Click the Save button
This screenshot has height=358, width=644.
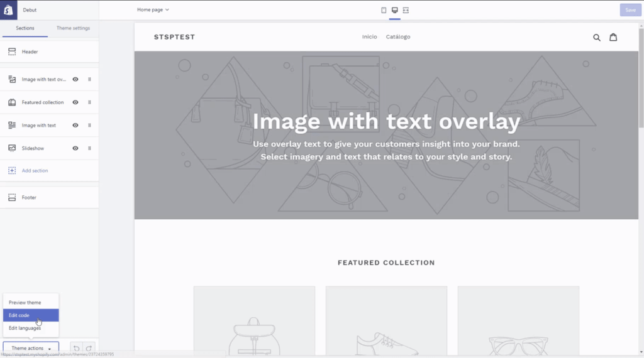point(630,10)
